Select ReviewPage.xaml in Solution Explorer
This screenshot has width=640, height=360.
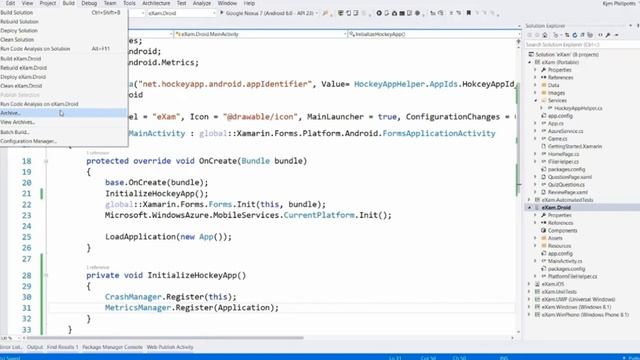coord(567,192)
